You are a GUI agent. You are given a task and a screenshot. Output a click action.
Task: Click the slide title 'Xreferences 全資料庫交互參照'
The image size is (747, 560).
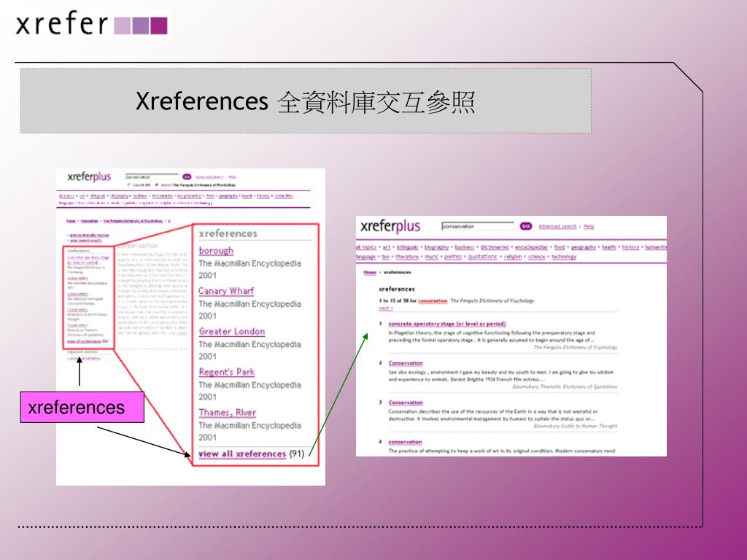point(306,101)
